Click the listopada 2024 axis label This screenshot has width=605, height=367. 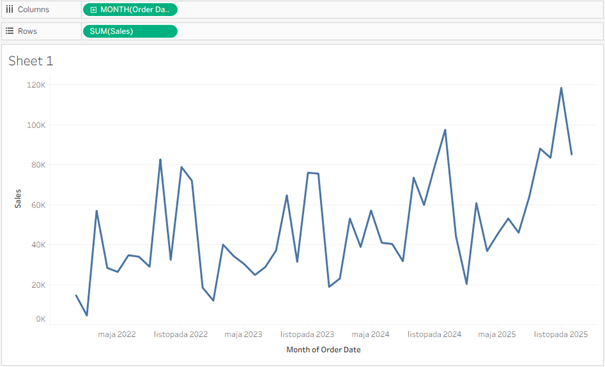pos(434,334)
